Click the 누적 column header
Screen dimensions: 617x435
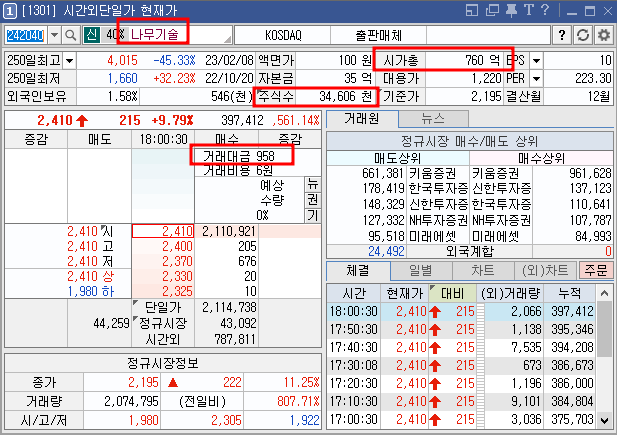569,294
